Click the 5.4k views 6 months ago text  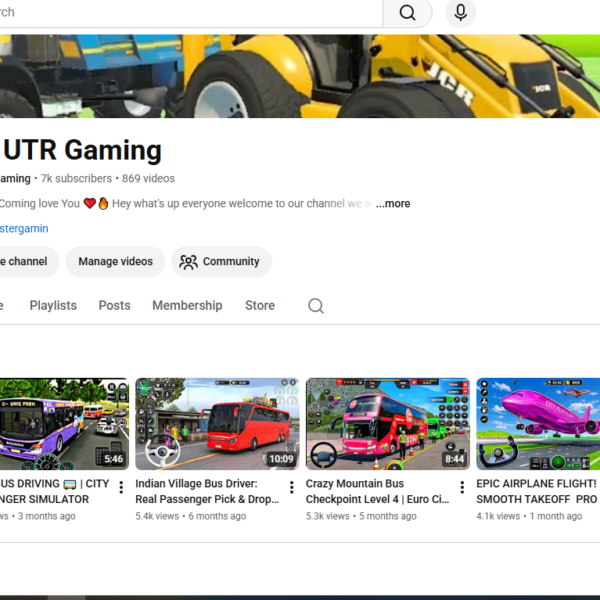(191, 516)
